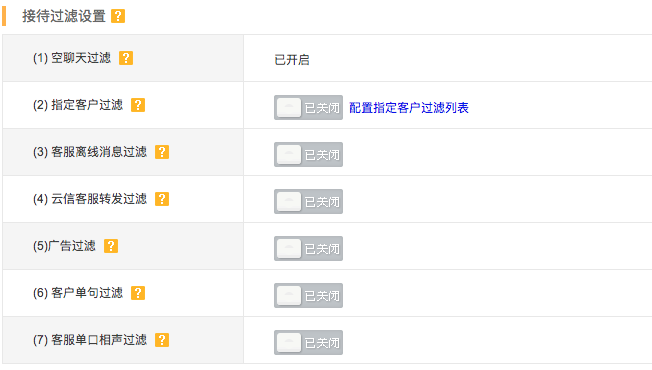Click question mark icon beside 广告过滤
The image size is (652, 370).
pos(111,246)
